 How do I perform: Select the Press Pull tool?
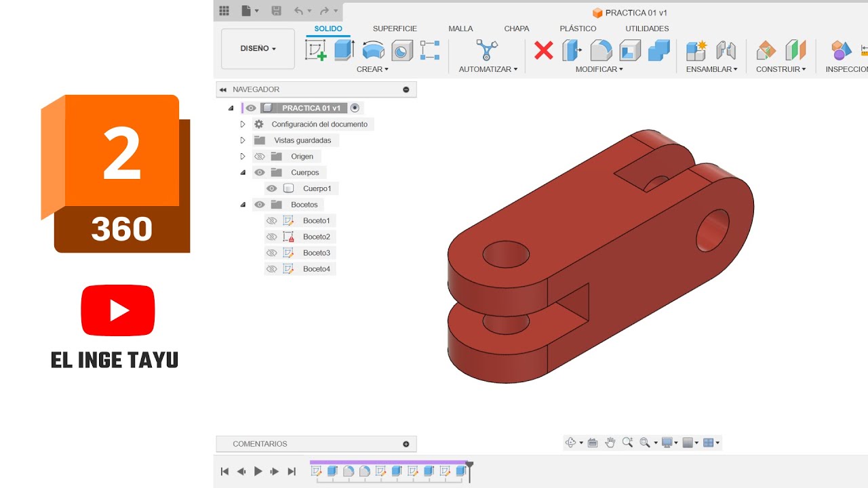pyautogui.click(x=572, y=50)
